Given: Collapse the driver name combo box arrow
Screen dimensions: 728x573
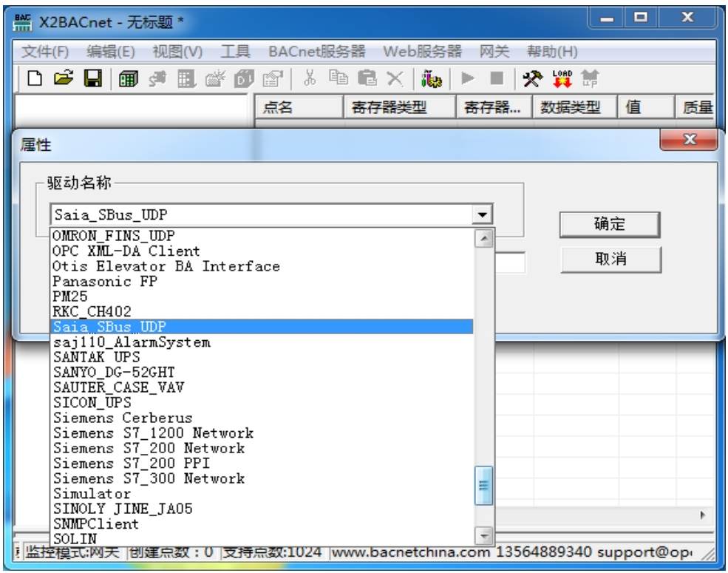Looking at the screenshot, I should pyautogui.click(x=483, y=214).
